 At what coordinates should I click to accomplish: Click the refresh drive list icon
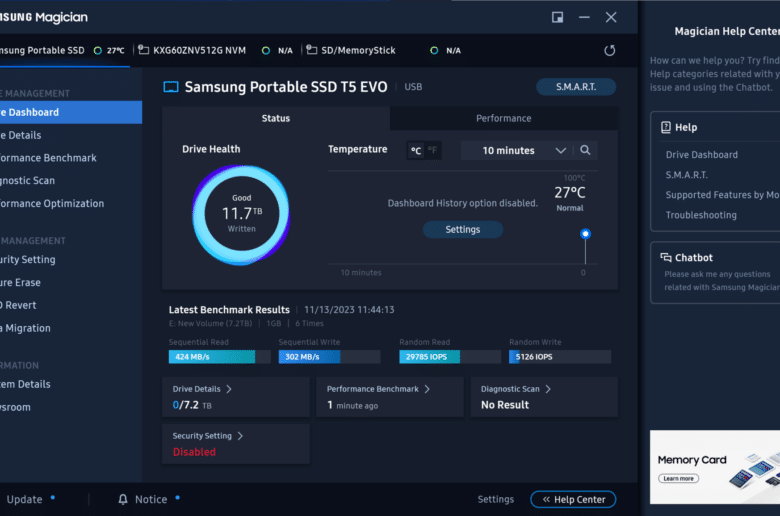point(609,50)
